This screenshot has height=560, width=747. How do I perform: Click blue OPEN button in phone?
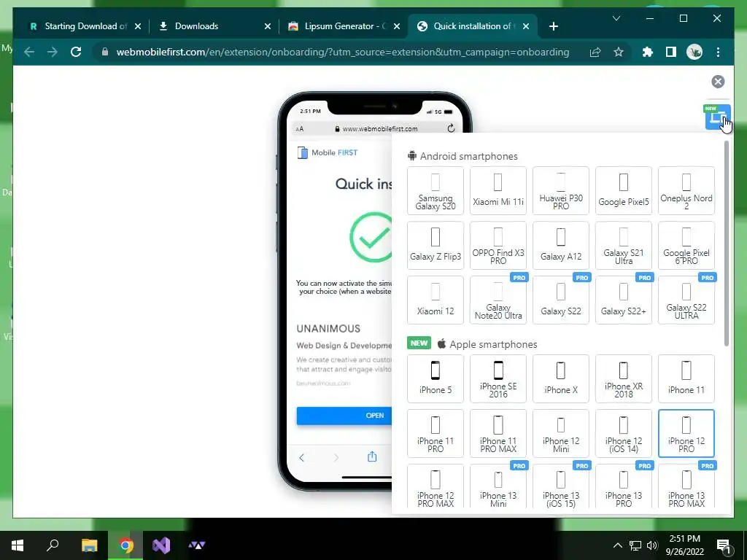344,416
